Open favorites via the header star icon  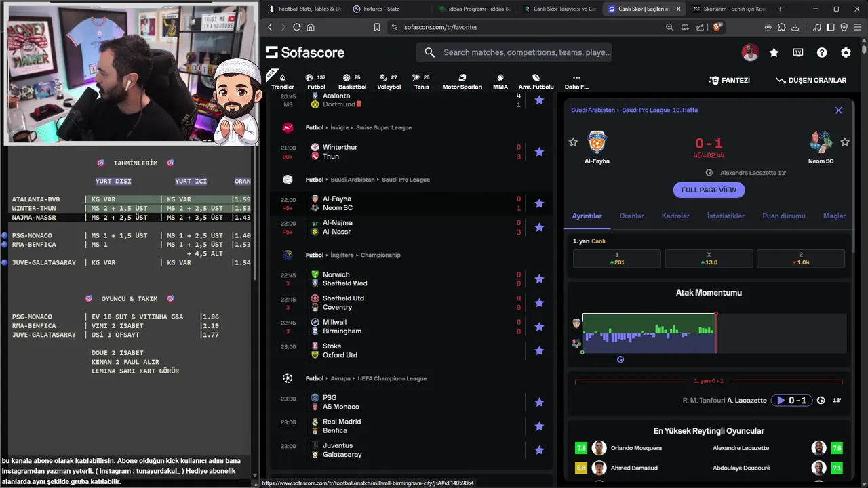[x=774, y=53]
